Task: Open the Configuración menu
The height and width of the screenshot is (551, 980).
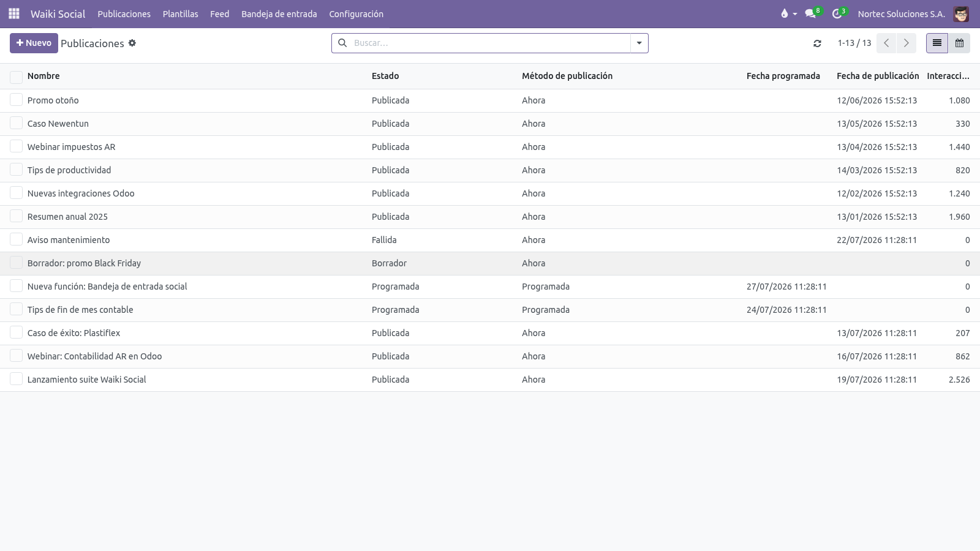Action: pyautogui.click(x=356, y=13)
